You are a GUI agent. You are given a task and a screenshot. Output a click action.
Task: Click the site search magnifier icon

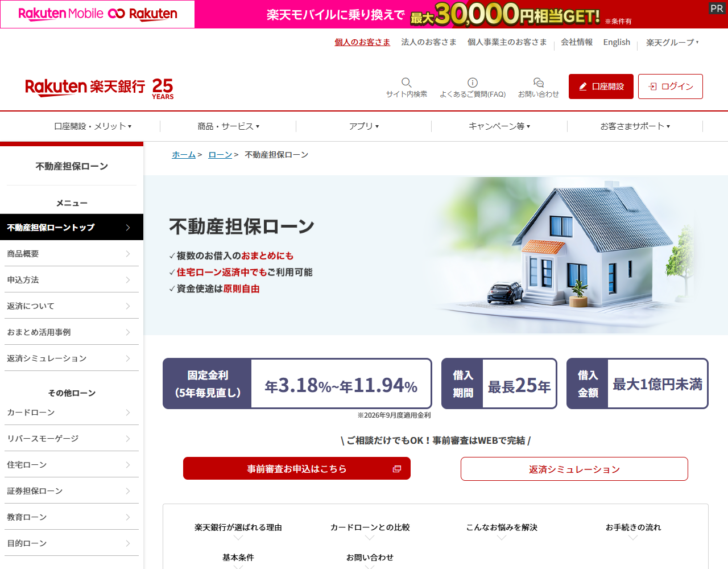(x=406, y=82)
